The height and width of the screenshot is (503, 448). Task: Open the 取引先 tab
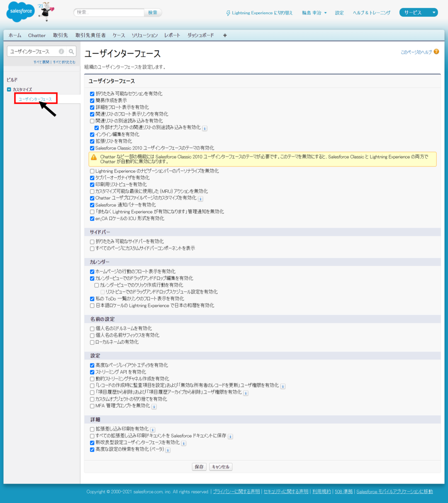60,36
